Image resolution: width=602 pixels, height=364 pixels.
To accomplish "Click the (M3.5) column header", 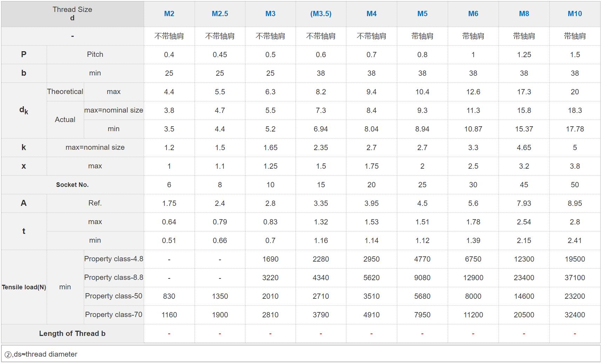I will pyautogui.click(x=321, y=14).
